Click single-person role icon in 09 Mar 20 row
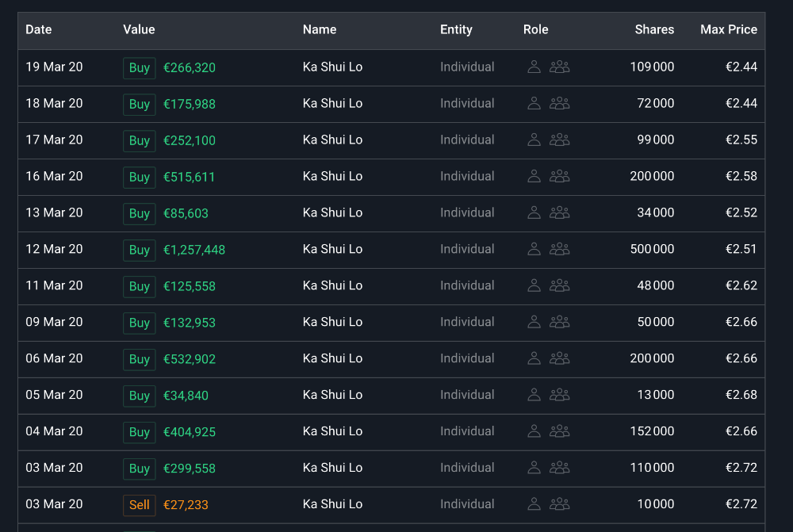793x532 pixels. coord(534,323)
